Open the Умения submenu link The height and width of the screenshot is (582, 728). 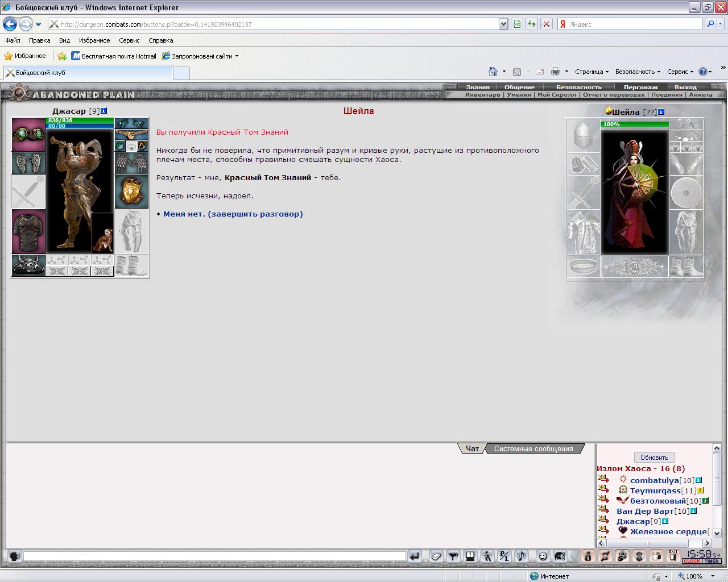[x=519, y=95]
